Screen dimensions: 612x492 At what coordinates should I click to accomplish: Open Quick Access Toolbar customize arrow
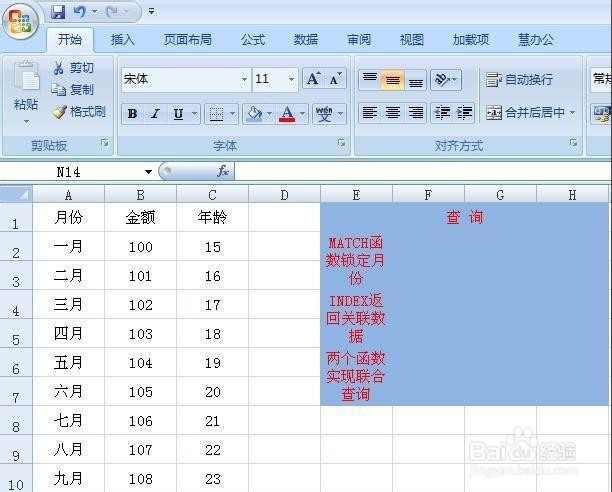tap(151, 11)
